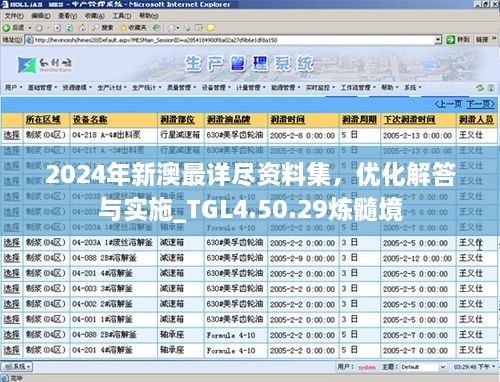Click the address bar URL field
Viewport: 500px width, 382px height.
[233, 40]
